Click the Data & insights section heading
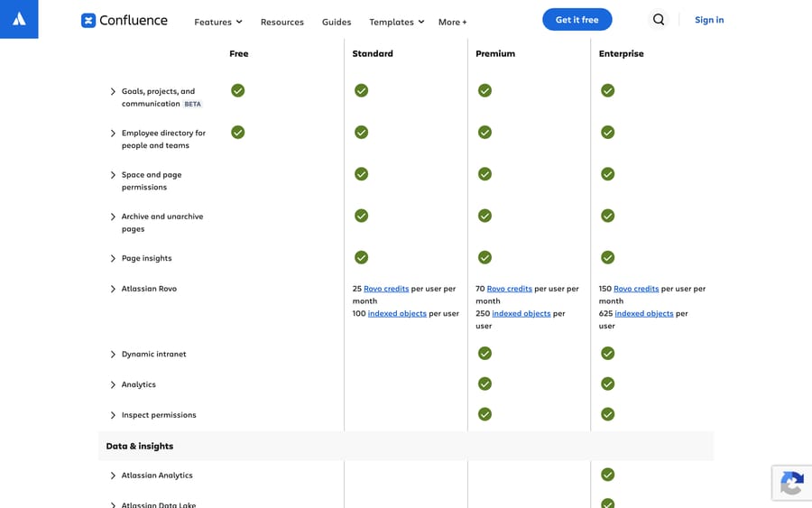Viewport: 812px width, 508px height. (140, 446)
